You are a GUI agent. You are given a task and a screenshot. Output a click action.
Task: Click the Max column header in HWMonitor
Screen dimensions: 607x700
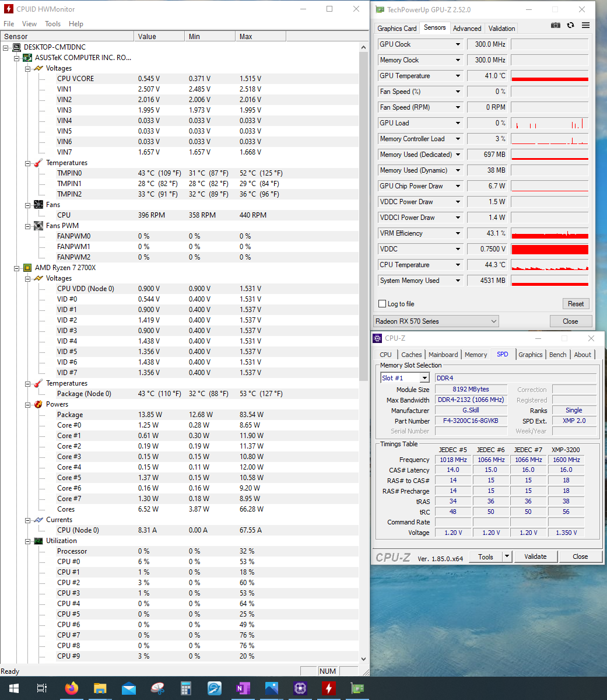click(261, 36)
